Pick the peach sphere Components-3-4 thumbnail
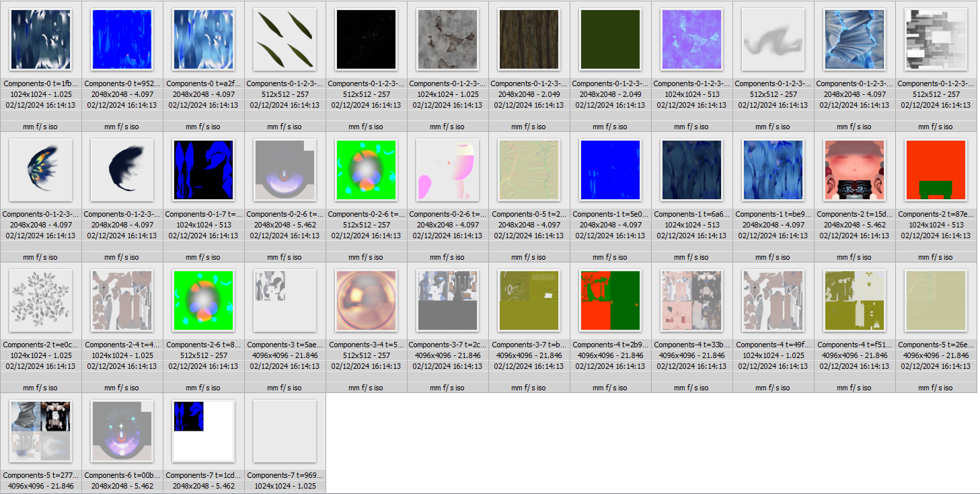Viewport: 980px width, 494px height. [x=366, y=300]
